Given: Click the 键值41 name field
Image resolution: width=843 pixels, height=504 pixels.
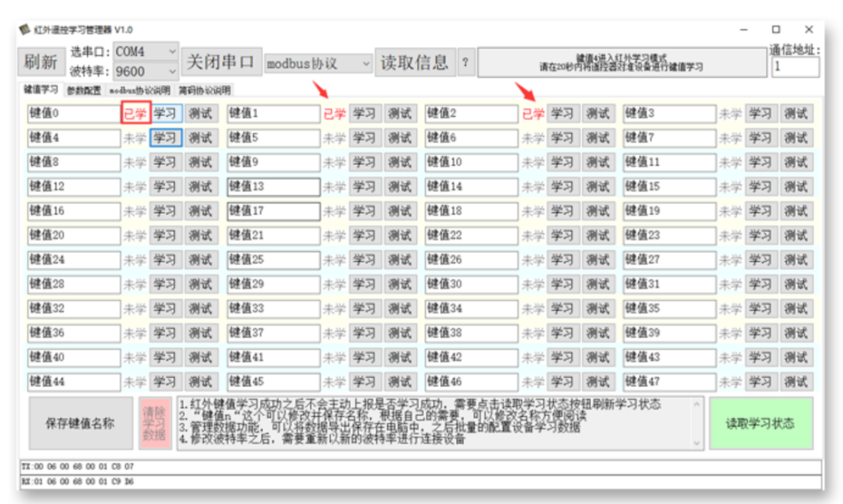Looking at the screenshot, I should click(x=273, y=358).
